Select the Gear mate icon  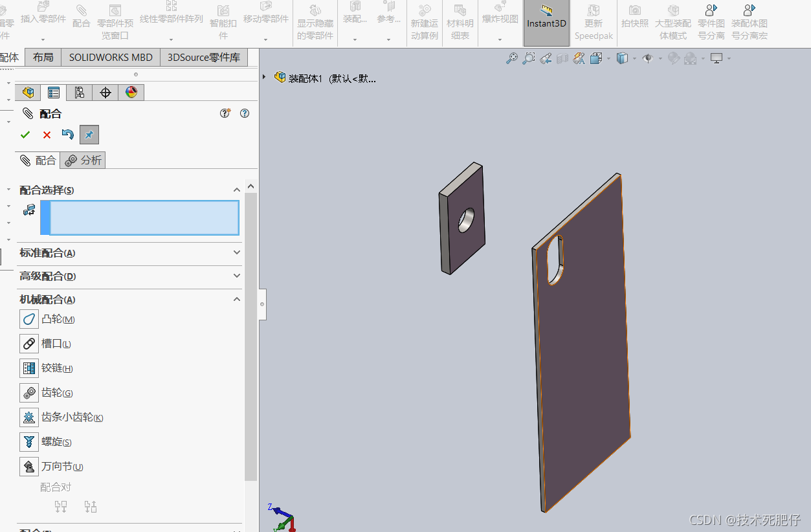click(x=29, y=393)
